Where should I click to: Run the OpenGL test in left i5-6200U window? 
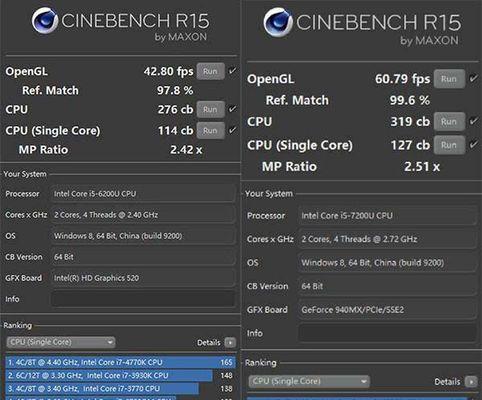pyautogui.click(x=210, y=71)
